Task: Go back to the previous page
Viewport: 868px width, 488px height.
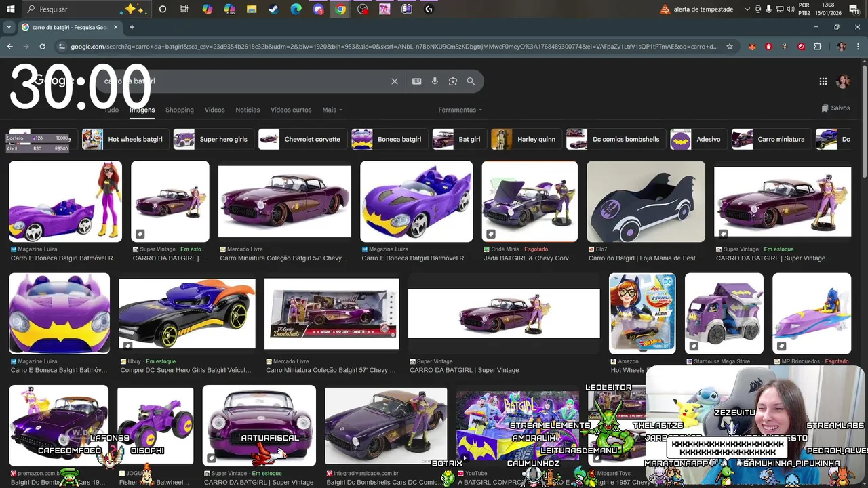Action: (9, 47)
